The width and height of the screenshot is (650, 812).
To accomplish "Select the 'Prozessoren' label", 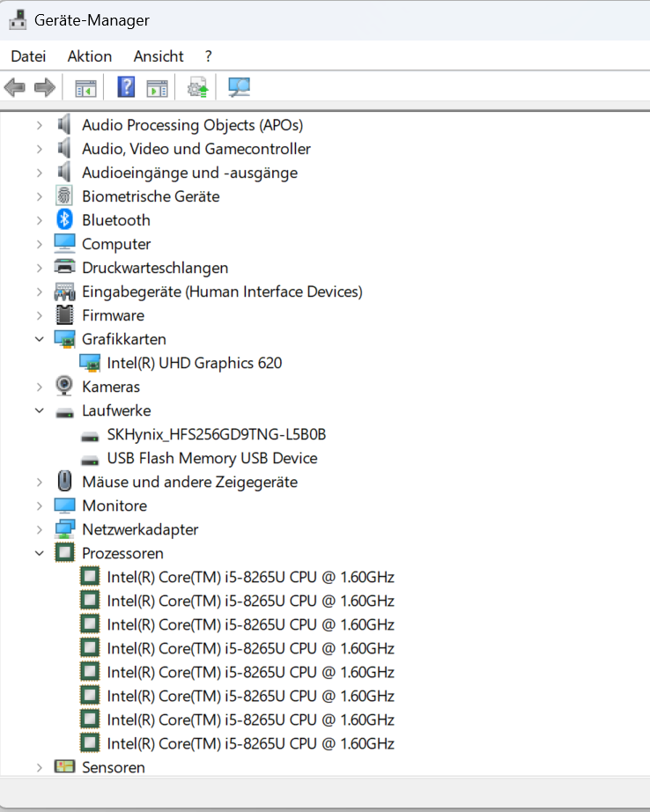I will pyautogui.click(x=122, y=554).
